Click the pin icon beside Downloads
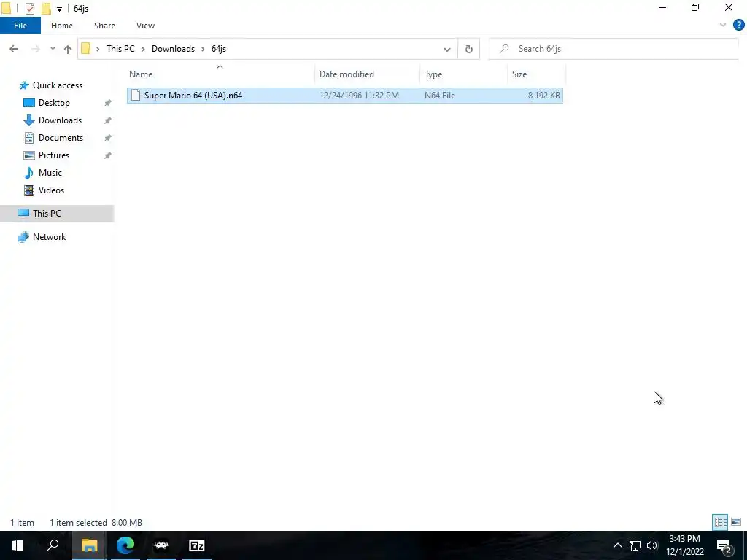 [108, 120]
